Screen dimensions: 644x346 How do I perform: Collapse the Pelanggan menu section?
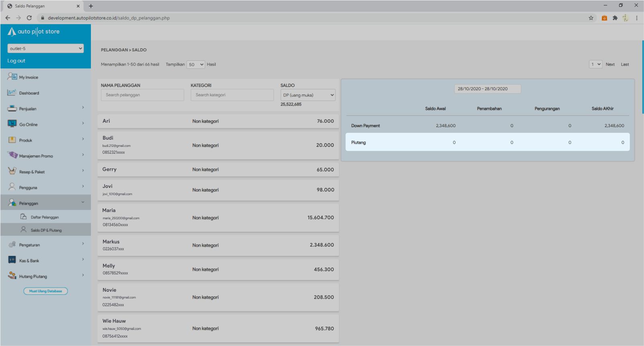click(x=83, y=202)
